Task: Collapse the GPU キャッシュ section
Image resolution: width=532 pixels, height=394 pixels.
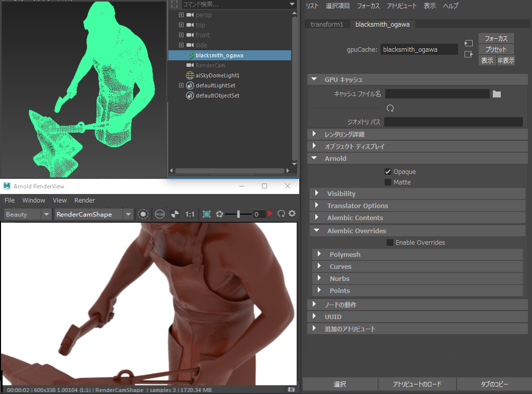Action: [314, 79]
